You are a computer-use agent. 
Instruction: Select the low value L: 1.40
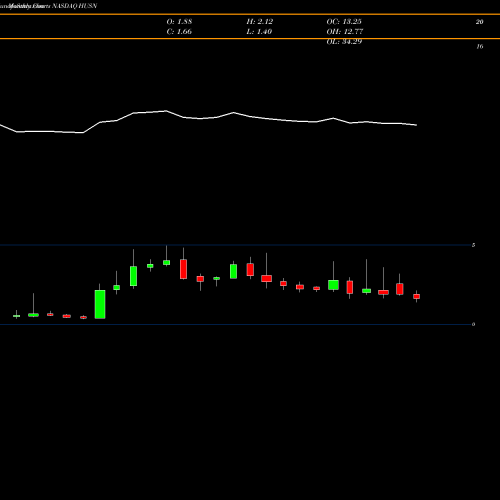[259, 32]
